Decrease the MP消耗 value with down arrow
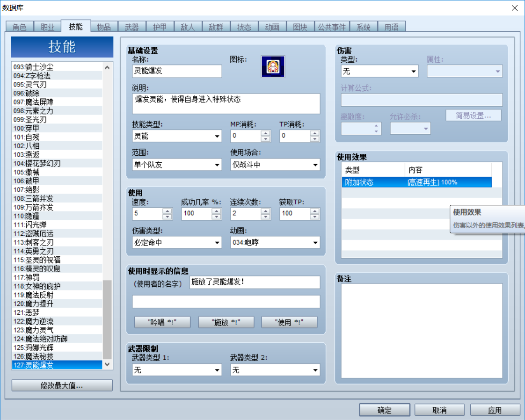The width and height of the screenshot is (525, 420). tap(265, 139)
